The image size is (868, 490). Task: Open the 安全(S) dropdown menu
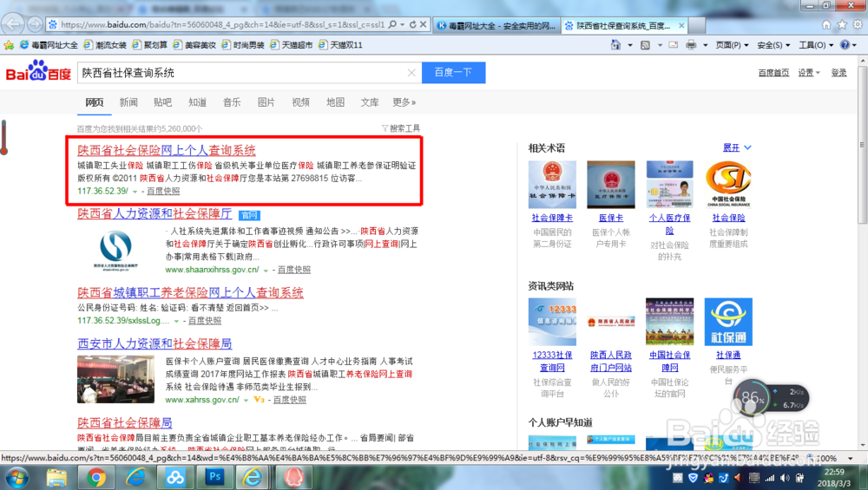coord(773,45)
